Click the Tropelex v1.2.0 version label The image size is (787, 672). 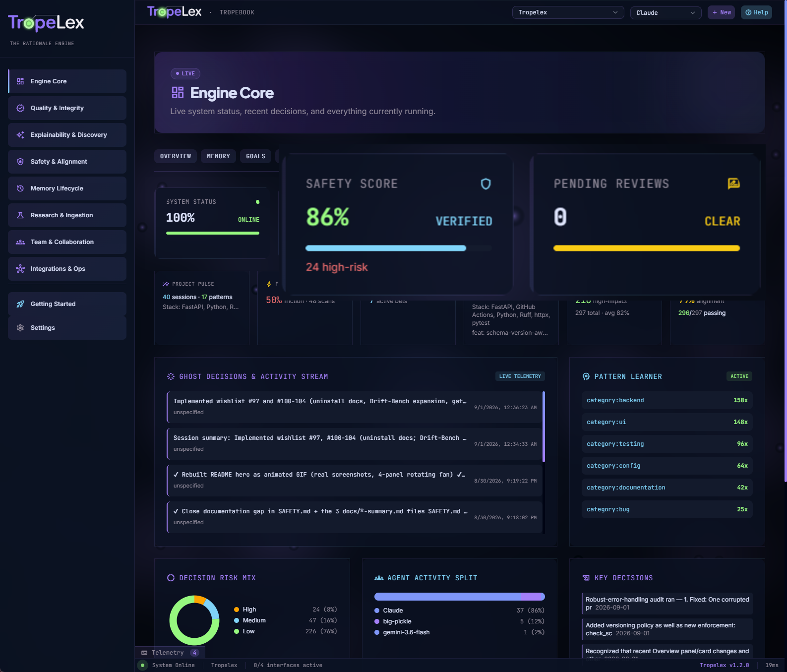(725, 666)
